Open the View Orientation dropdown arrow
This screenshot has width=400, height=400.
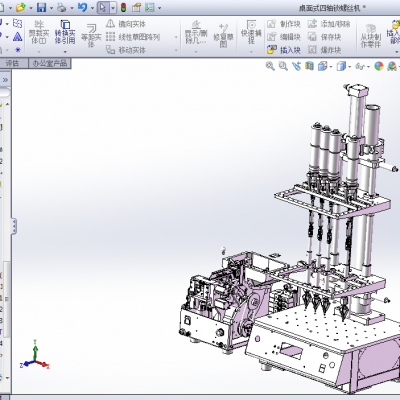pos(331,67)
